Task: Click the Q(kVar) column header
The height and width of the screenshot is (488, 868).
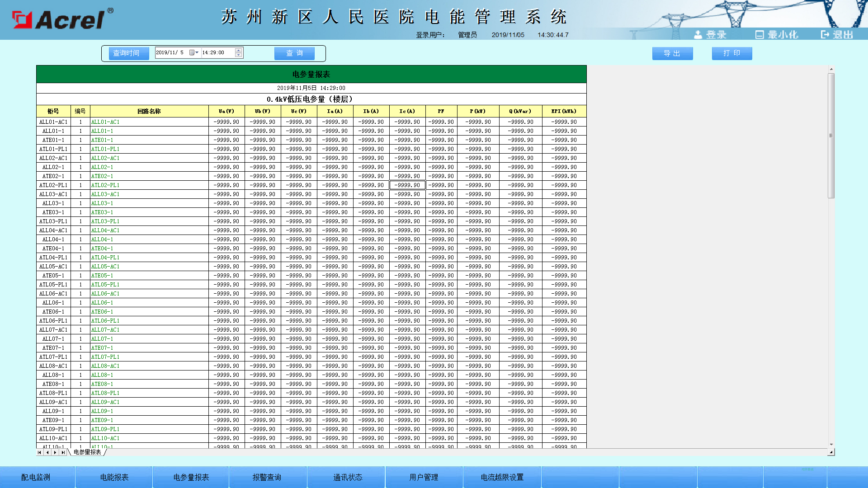Action: [x=520, y=111]
